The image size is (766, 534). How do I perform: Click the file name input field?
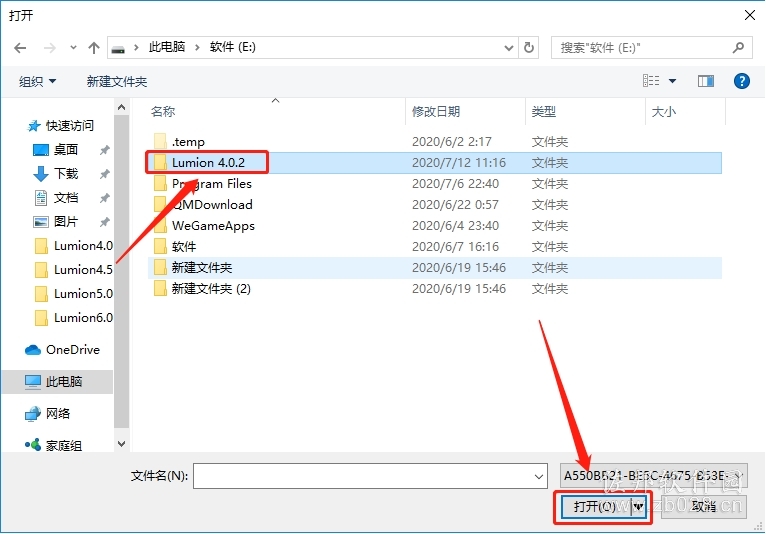tap(370, 476)
